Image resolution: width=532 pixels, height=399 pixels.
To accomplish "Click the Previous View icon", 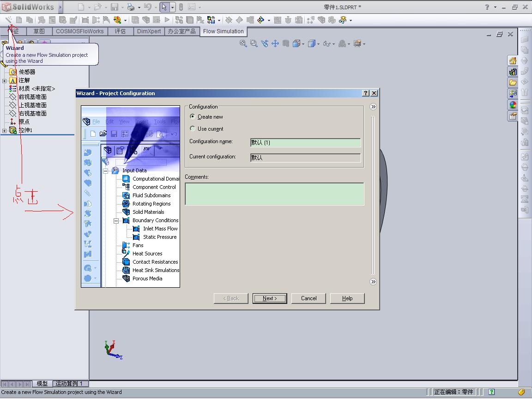I will pyautogui.click(x=265, y=43).
